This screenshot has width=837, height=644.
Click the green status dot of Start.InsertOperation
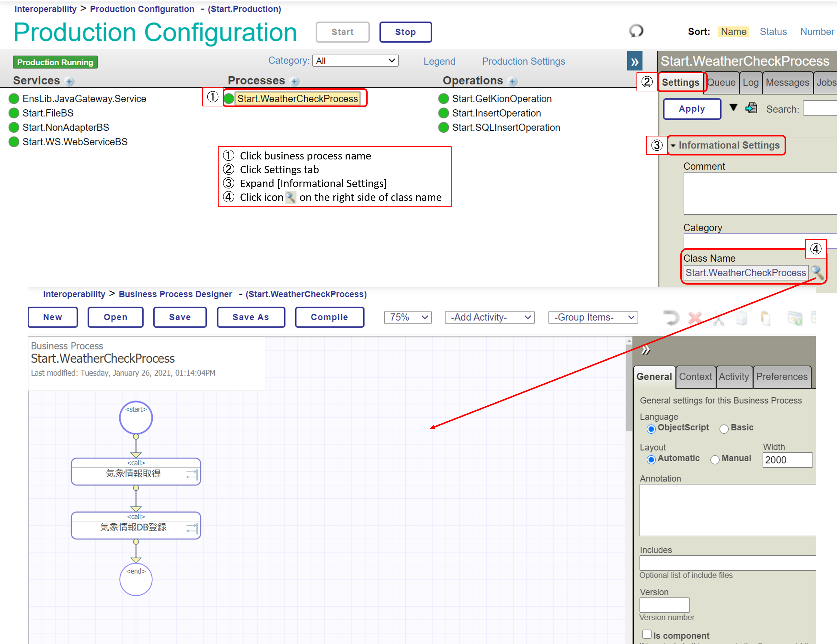point(443,113)
